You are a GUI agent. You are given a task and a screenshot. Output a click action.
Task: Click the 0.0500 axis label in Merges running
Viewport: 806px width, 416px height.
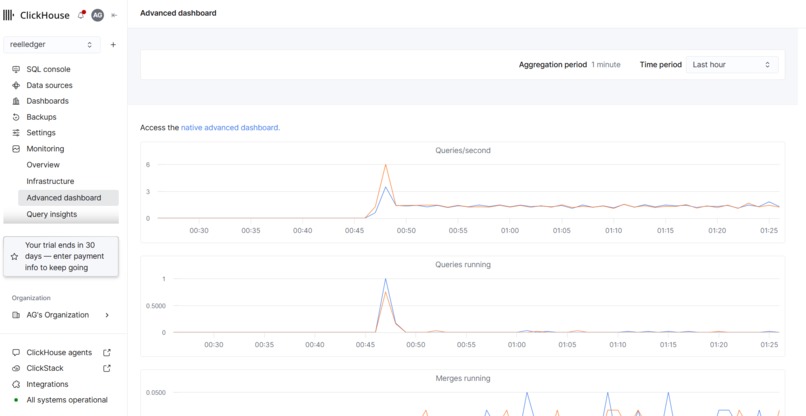coord(154,393)
